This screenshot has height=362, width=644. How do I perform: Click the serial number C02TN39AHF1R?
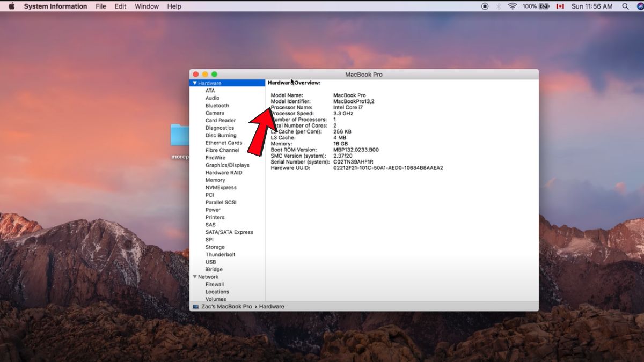coord(353,162)
